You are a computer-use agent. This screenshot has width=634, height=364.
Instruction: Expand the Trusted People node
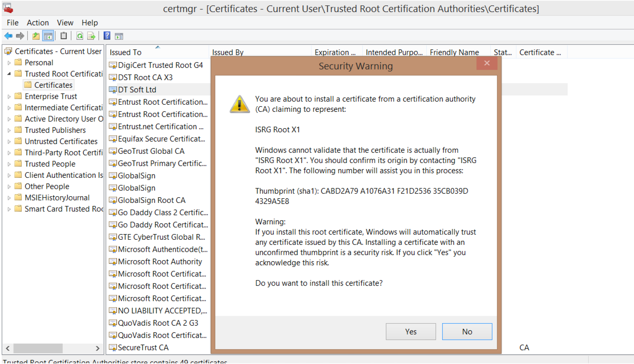coord(9,164)
